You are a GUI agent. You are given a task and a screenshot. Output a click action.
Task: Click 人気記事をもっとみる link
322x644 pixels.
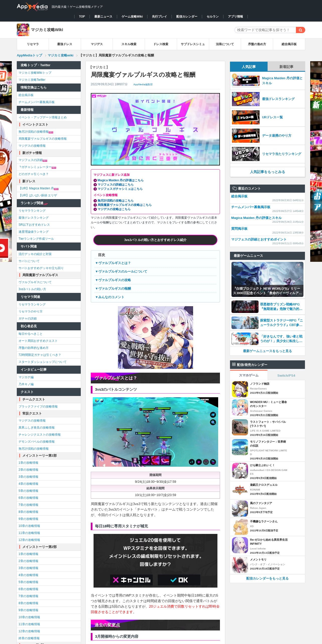point(267,172)
